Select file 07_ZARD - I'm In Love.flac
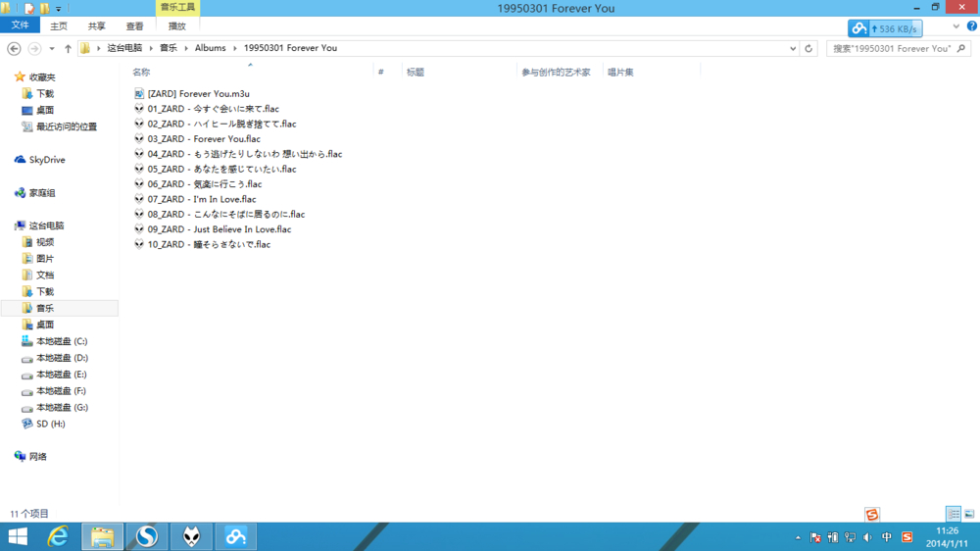 pos(195,199)
